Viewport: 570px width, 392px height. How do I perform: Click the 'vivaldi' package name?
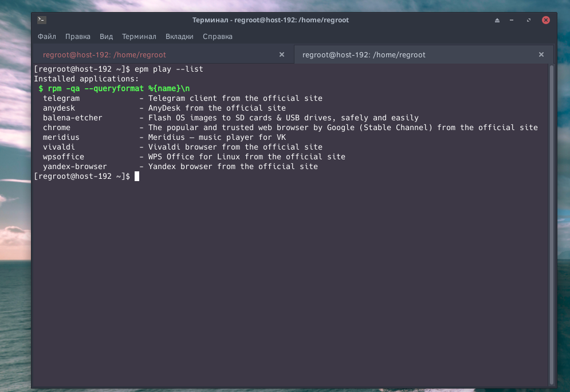click(x=59, y=147)
